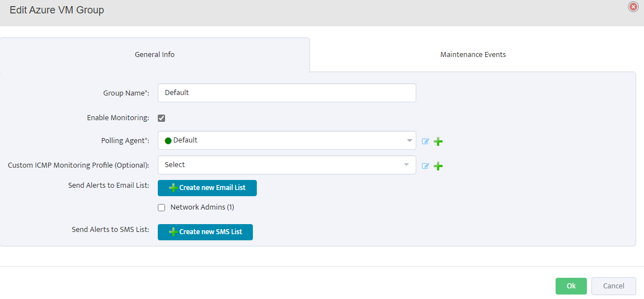Click the Network Admins (1) label text

[202, 207]
